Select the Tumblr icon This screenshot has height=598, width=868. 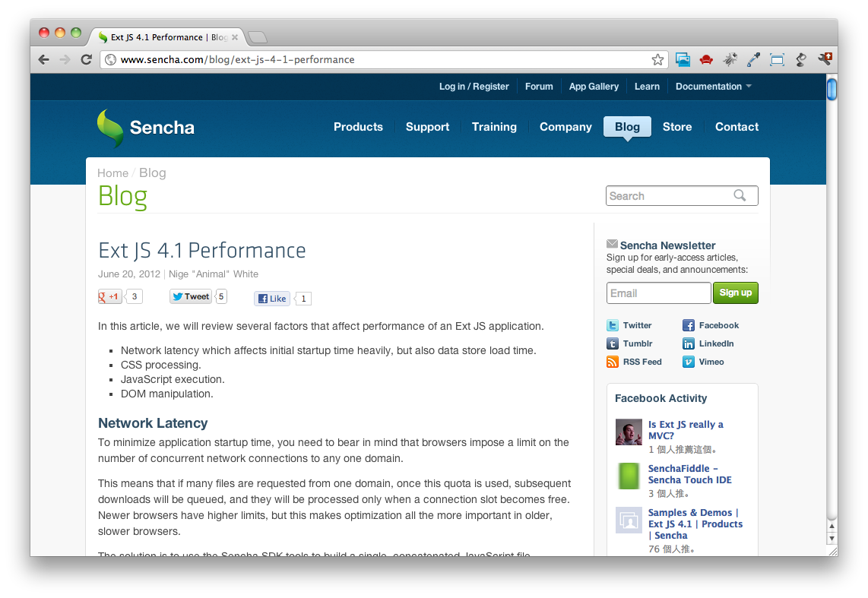[x=613, y=343]
